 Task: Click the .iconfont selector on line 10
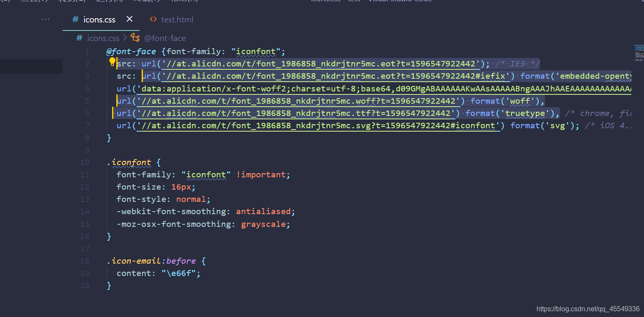coord(129,162)
